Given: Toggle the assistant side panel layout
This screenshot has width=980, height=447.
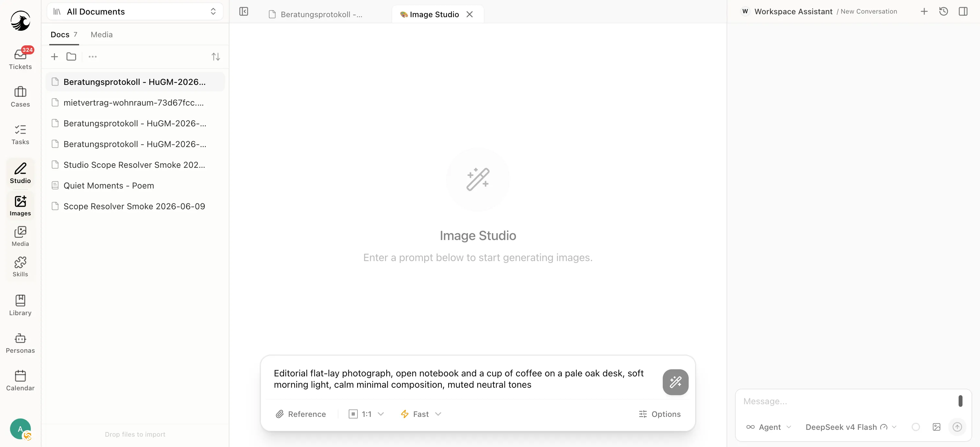Looking at the screenshot, I should tap(963, 11).
